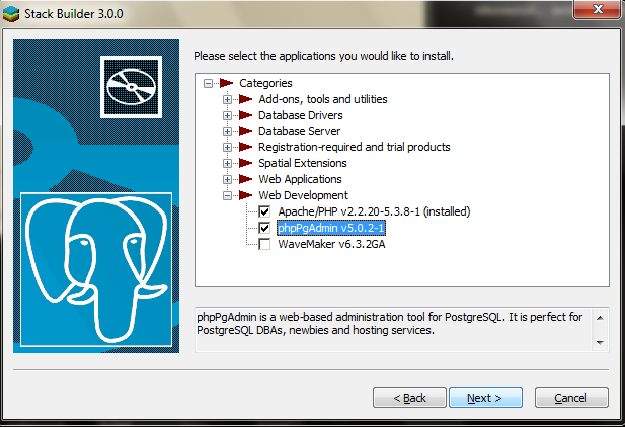The width and height of the screenshot is (625, 427).
Task: Expand the Web Applications node
Action: pyautogui.click(x=227, y=179)
